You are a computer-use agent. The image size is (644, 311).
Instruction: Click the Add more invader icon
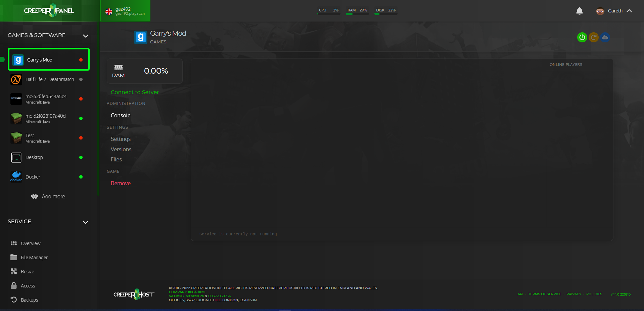point(35,196)
